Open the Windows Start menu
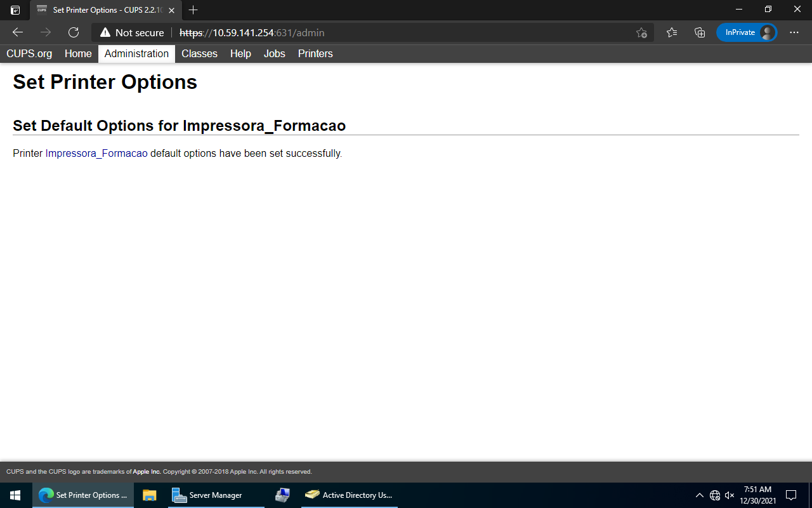 coord(15,495)
